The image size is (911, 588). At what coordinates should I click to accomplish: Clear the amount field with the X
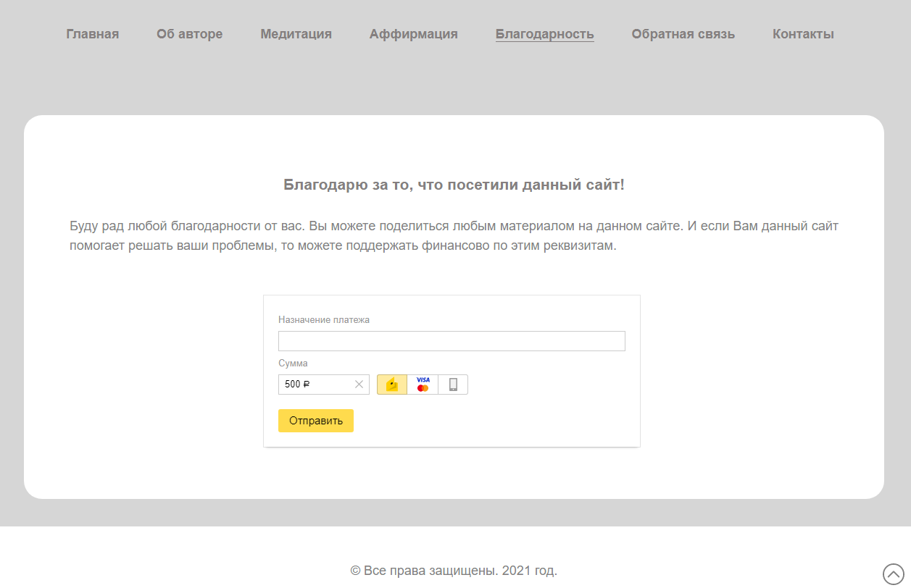click(359, 385)
